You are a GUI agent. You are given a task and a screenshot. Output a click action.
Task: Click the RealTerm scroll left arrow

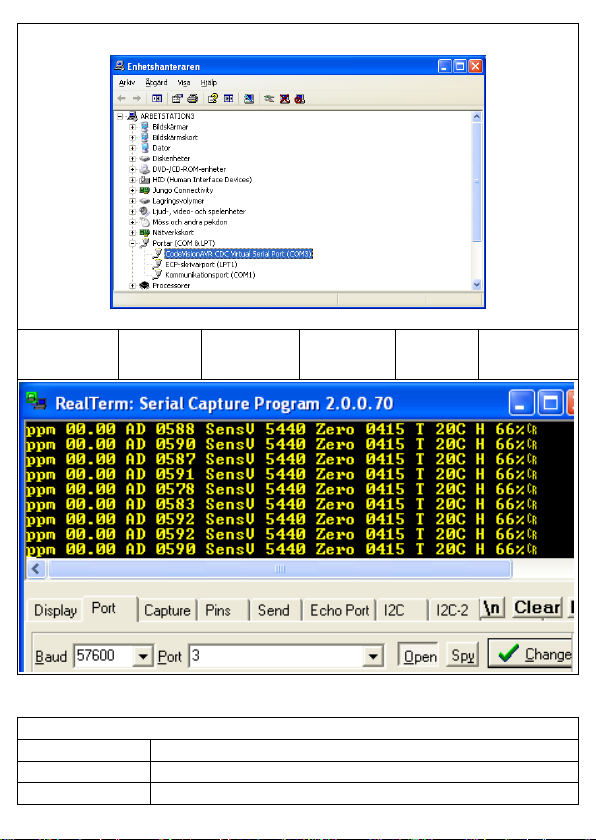(36, 568)
